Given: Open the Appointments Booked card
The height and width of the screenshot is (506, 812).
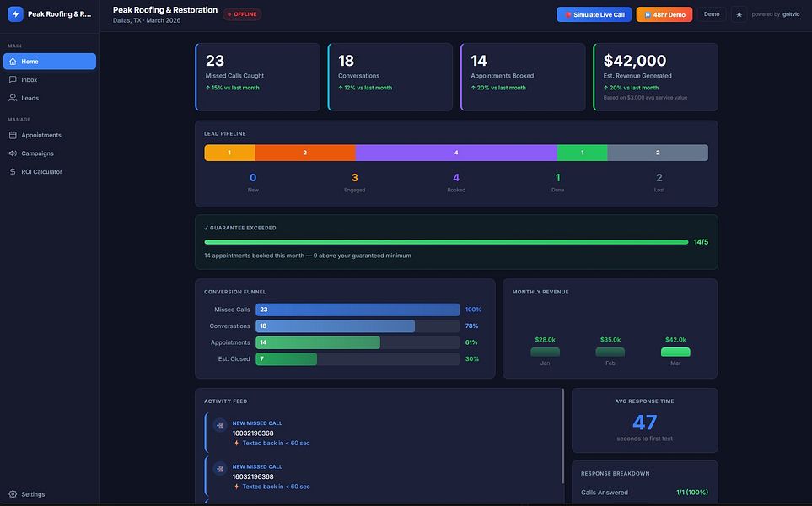Looking at the screenshot, I should (523, 77).
